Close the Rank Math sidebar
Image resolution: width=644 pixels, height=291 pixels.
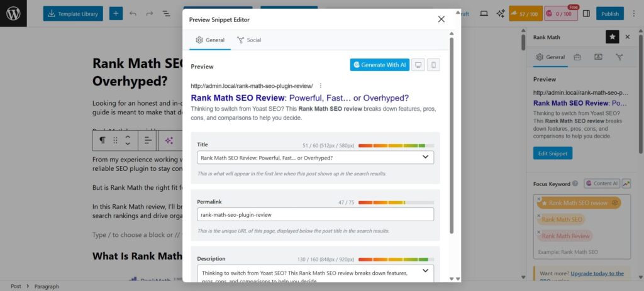pyautogui.click(x=628, y=37)
